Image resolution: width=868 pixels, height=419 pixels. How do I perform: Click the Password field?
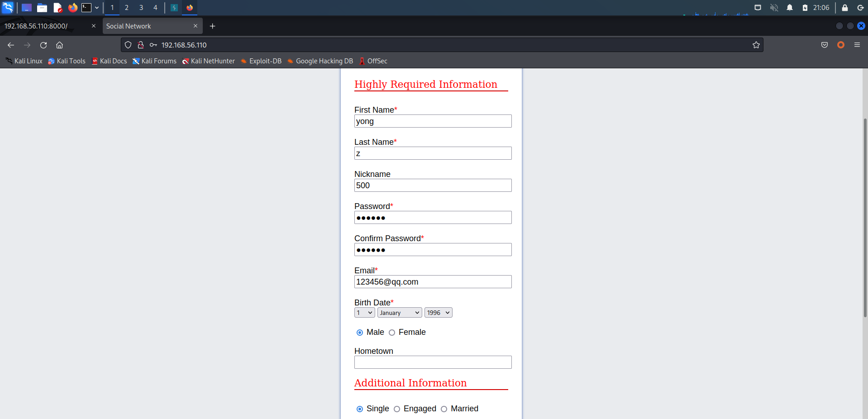coord(433,218)
